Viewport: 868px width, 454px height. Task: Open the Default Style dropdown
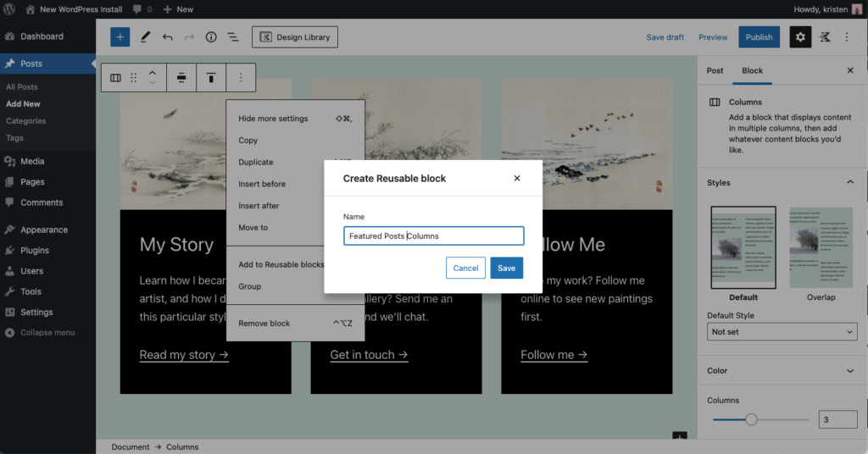[782, 332]
